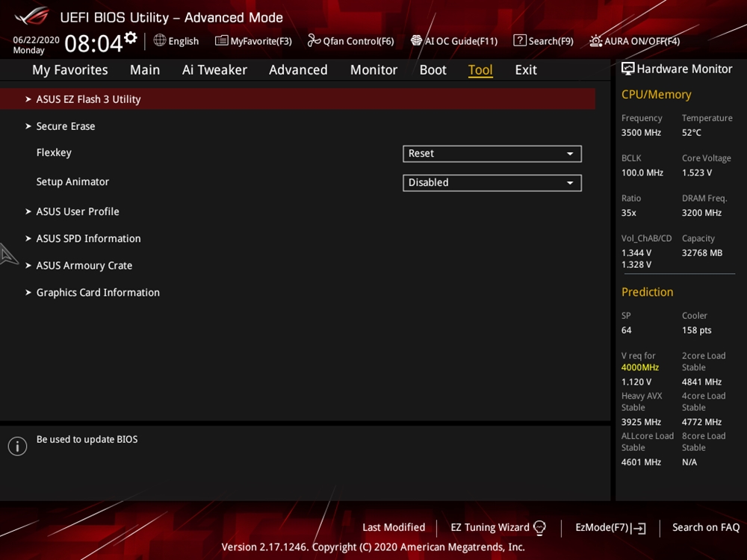Click the yellow 4000MHz value
Viewport: 747px width, 560px height.
pyautogui.click(x=640, y=367)
